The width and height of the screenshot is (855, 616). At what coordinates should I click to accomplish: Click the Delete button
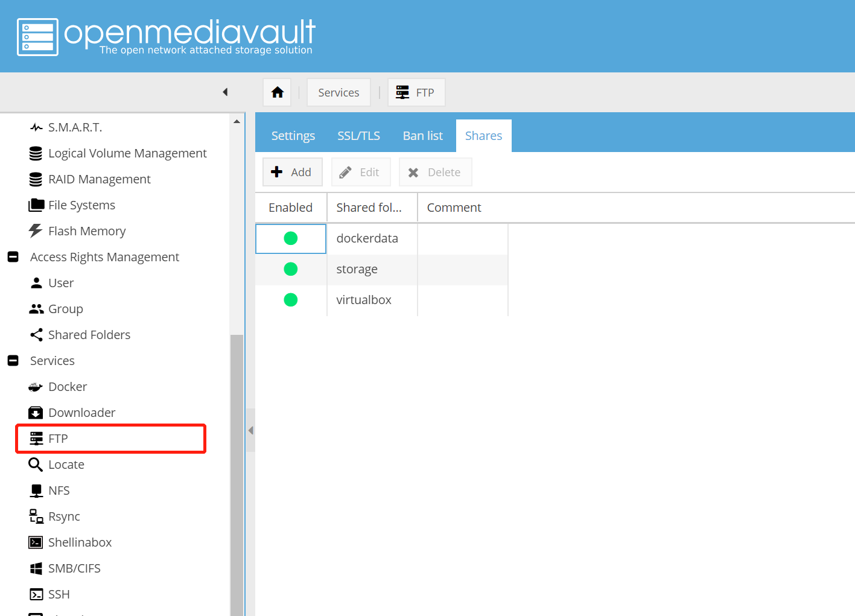[435, 172]
